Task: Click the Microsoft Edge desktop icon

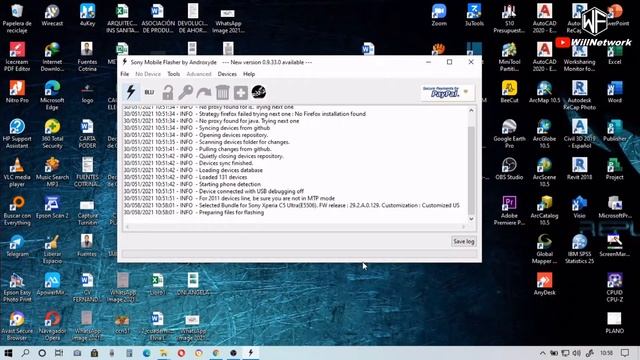Action: tap(52, 95)
